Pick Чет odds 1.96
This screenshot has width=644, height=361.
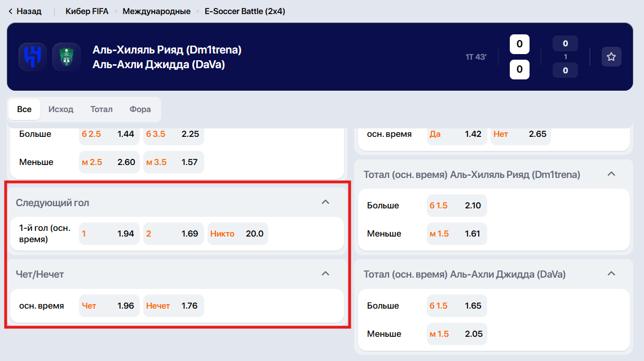[x=109, y=306]
